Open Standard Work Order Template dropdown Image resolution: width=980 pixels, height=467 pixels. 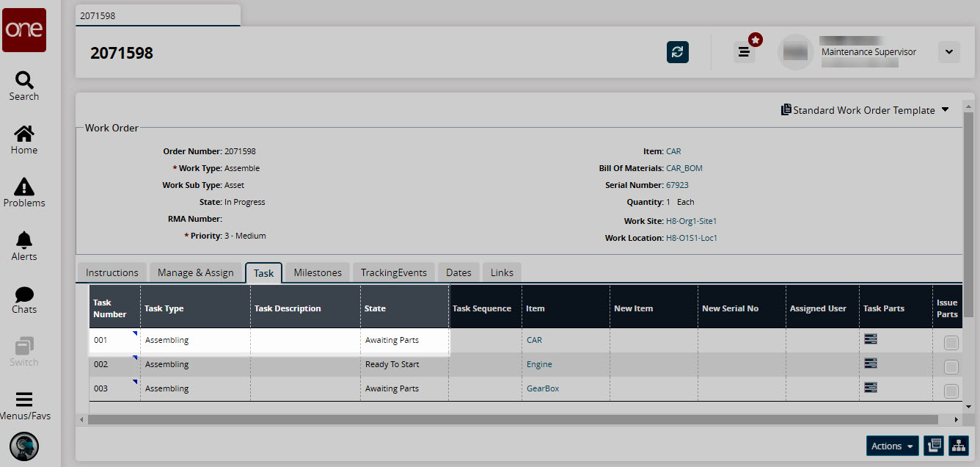(x=866, y=110)
